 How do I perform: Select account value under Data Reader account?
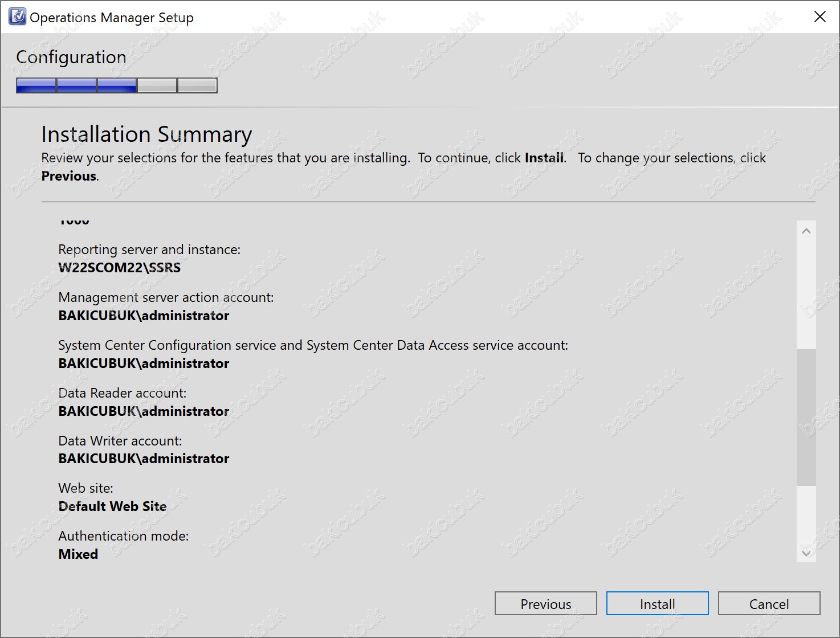144,411
